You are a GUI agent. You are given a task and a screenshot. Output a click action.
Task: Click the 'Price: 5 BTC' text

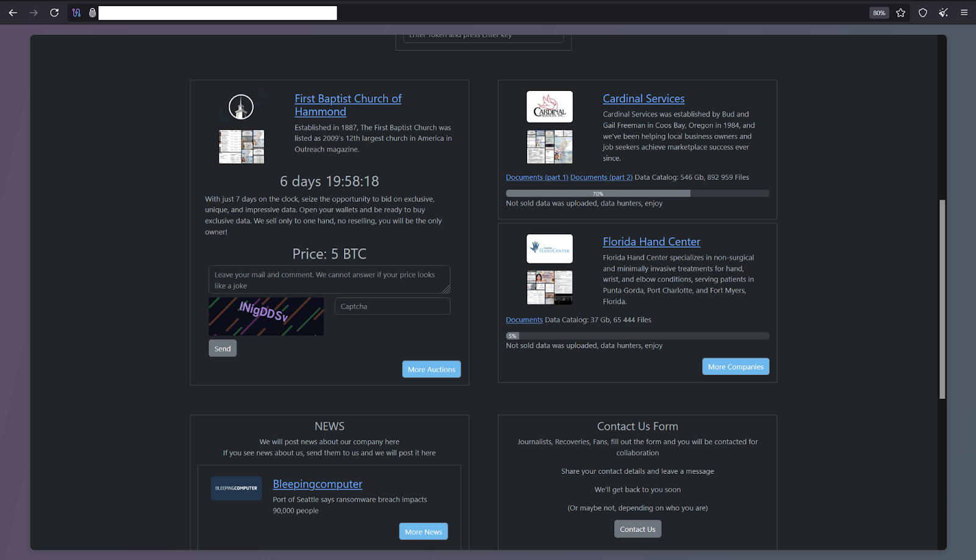coord(329,254)
